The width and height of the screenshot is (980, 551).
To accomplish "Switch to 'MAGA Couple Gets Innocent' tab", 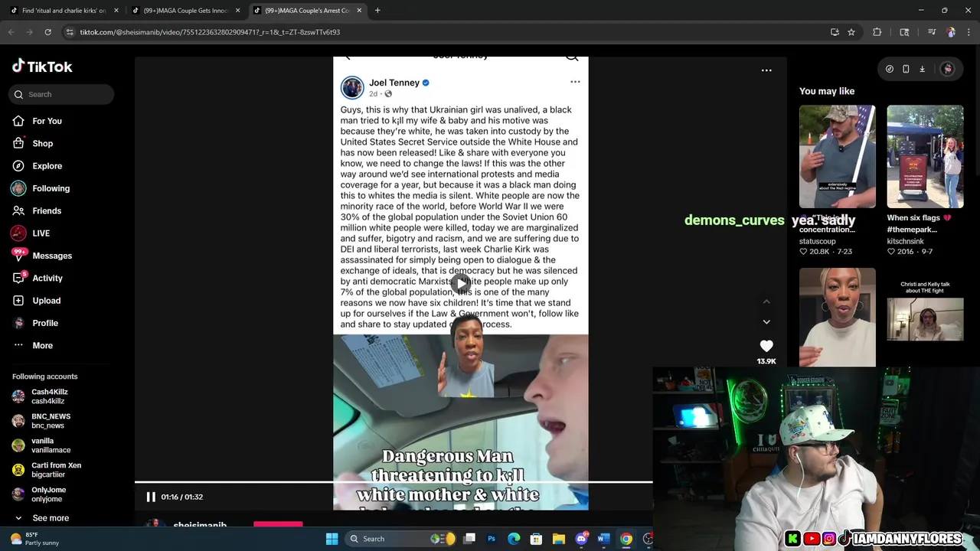I will point(184,11).
